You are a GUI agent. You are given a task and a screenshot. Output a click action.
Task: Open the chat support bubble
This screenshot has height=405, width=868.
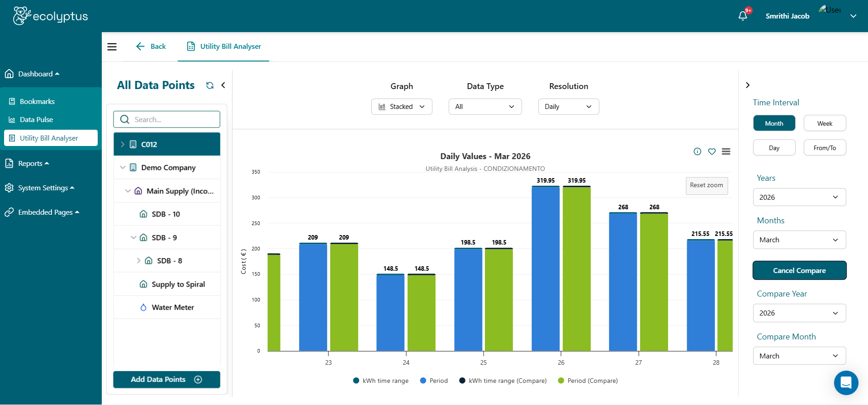(846, 382)
